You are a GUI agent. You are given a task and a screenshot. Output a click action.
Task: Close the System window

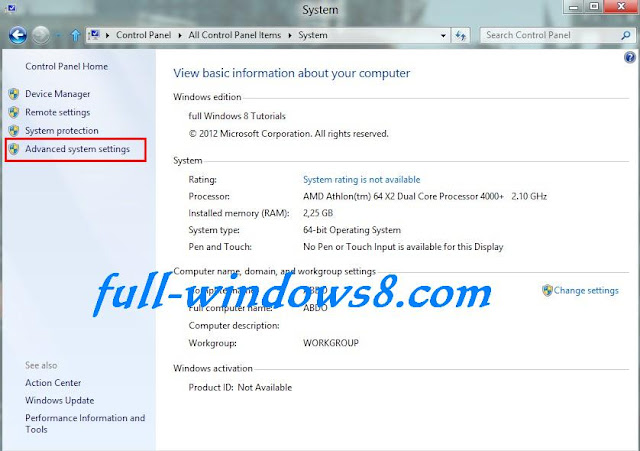(621, 7)
